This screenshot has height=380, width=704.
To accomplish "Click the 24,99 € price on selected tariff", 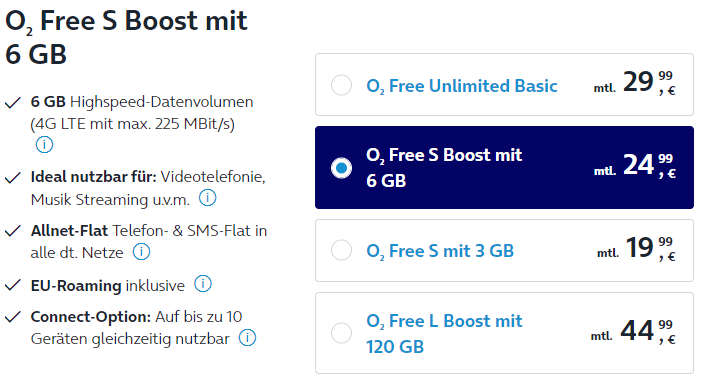I will tap(635, 165).
